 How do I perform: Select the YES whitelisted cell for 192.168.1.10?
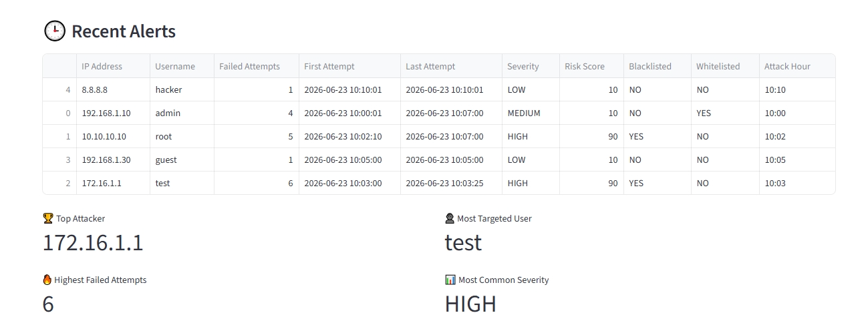click(x=725, y=113)
